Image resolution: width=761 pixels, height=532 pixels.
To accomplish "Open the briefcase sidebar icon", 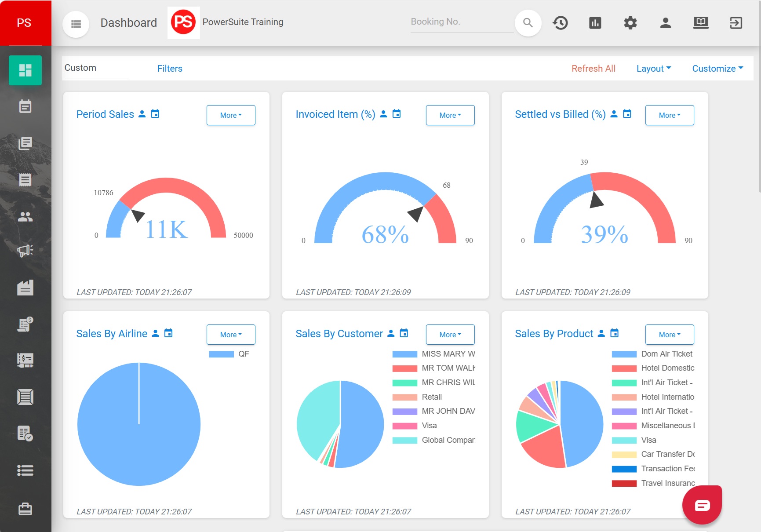I will 25,509.
